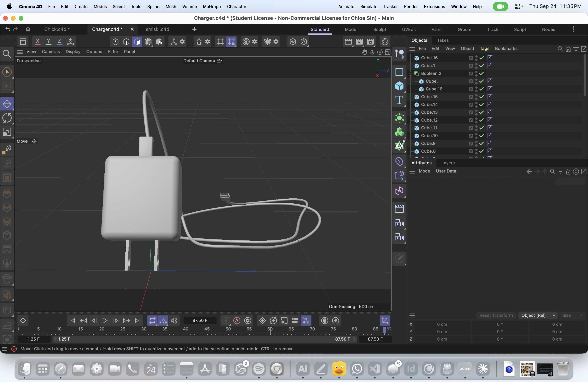Click the X position field

click(x=442, y=324)
